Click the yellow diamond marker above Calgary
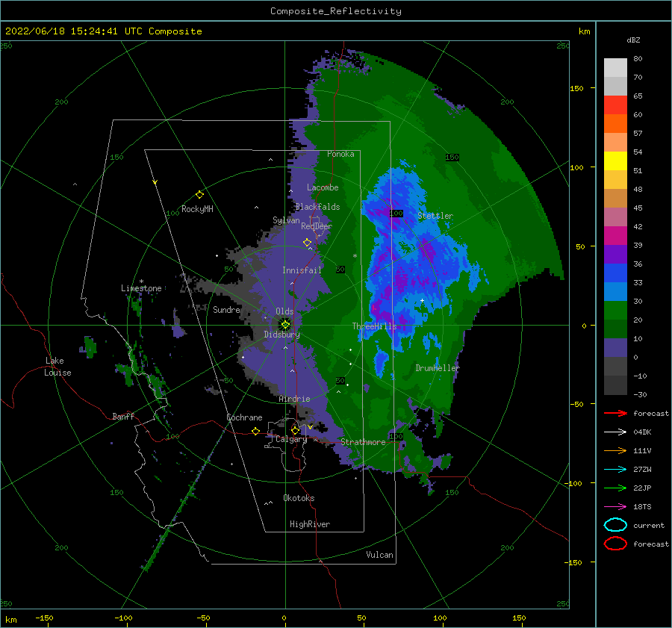Image resolution: width=672 pixels, height=628 pixels. coord(295,430)
